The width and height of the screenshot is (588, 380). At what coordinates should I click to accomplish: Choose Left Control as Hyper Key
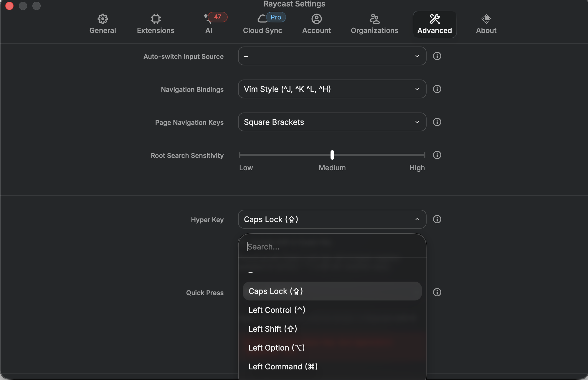coord(332,310)
